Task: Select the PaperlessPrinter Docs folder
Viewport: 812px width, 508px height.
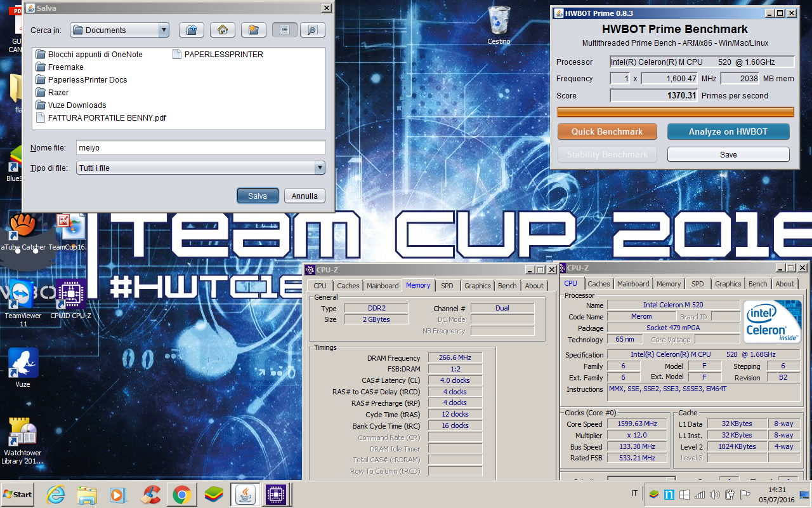Action: (81, 80)
